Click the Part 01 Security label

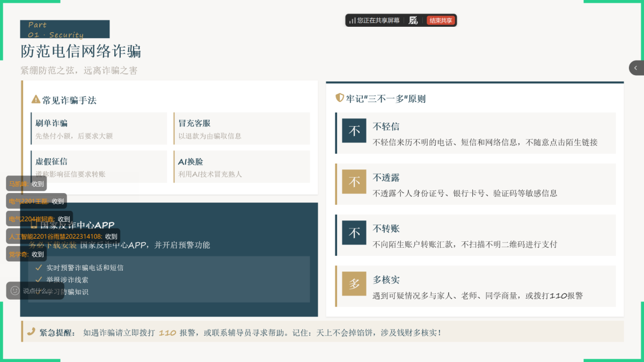pos(64,29)
